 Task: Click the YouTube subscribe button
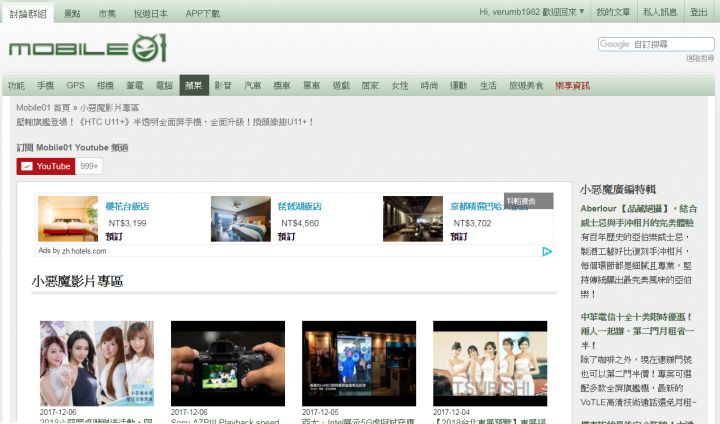(x=46, y=166)
